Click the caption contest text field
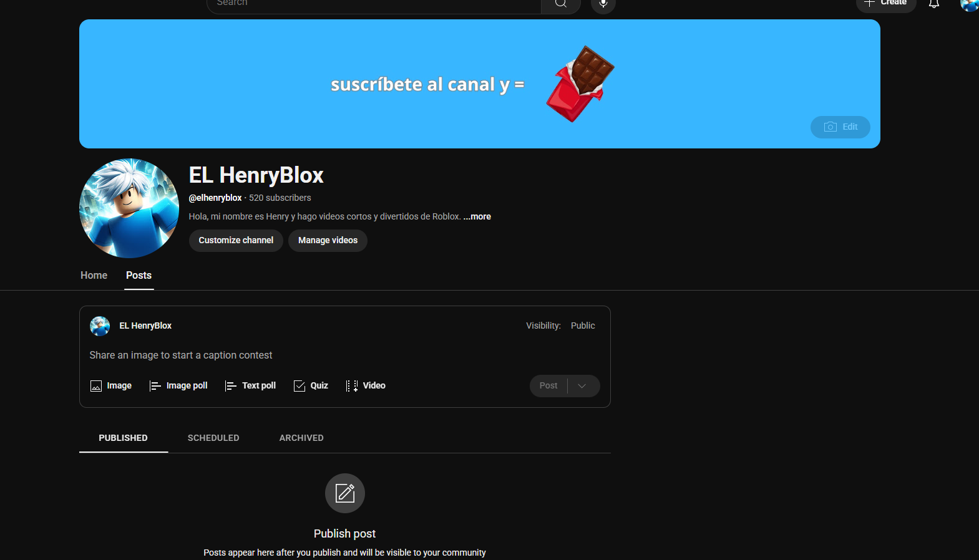The height and width of the screenshot is (560, 979). [x=344, y=355]
